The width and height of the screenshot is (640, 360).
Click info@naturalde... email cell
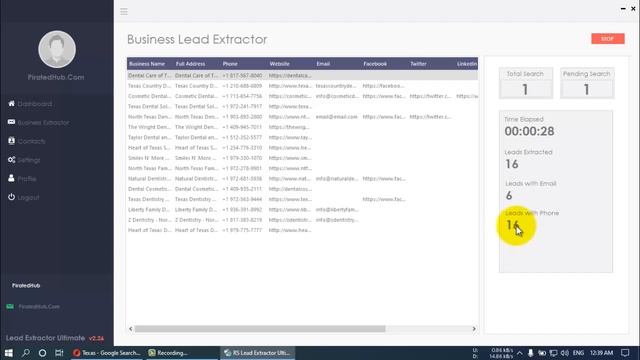pyautogui.click(x=337, y=179)
